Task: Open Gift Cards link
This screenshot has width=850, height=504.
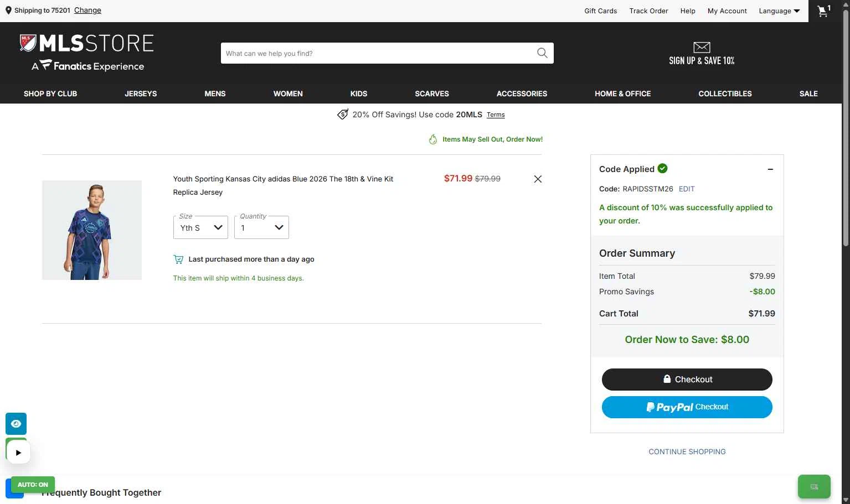Action: (x=600, y=11)
